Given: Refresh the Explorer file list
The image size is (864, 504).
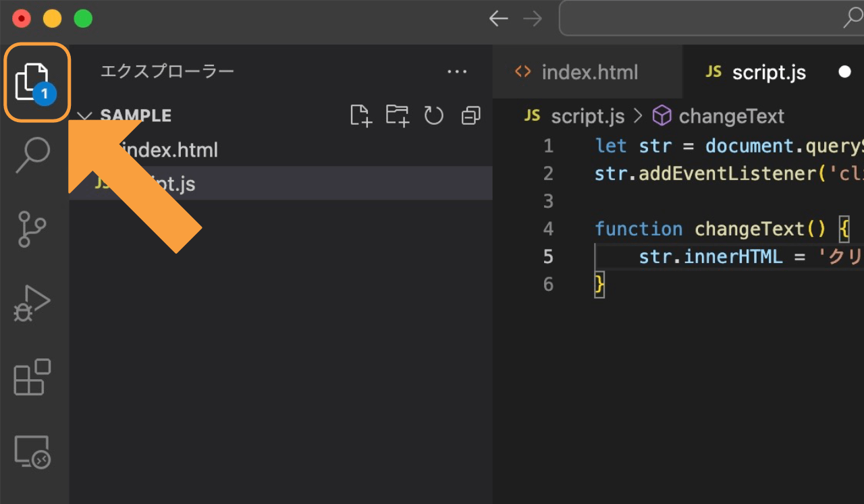Looking at the screenshot, I should click(434, 115).
